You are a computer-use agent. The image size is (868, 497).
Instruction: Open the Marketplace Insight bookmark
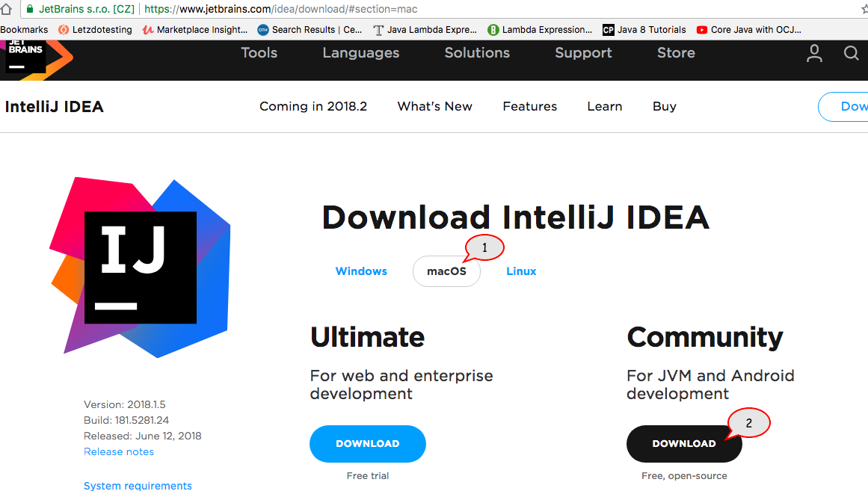pos(195,29)
